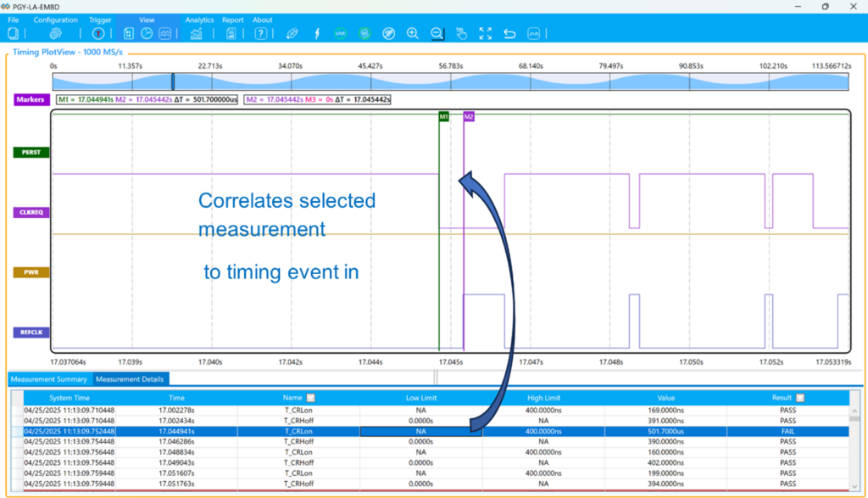Switch to Measurement Details tab

point(130,379)
